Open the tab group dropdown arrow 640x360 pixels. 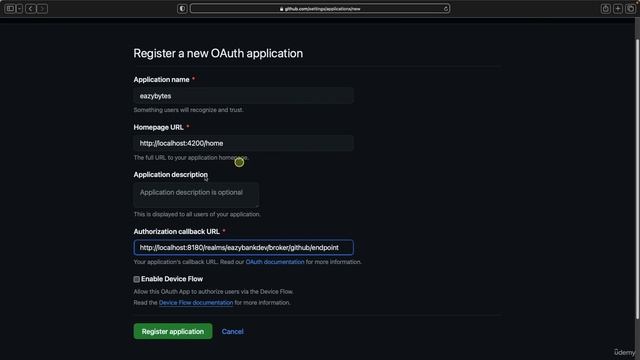coord(20,9)
